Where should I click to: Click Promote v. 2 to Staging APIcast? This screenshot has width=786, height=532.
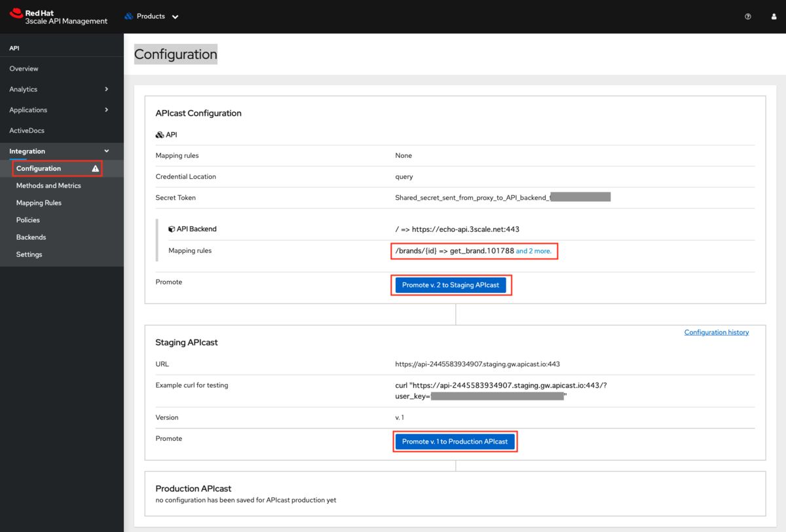click(x=451, y=286)
